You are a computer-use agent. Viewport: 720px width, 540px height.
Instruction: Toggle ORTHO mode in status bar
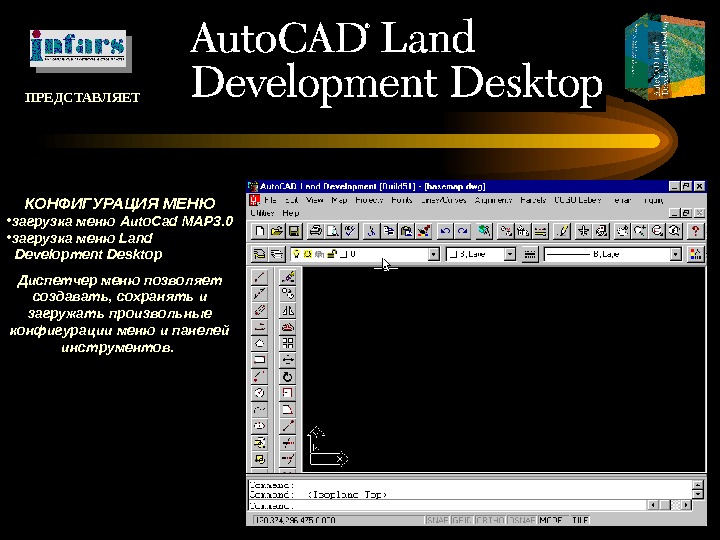490,520
